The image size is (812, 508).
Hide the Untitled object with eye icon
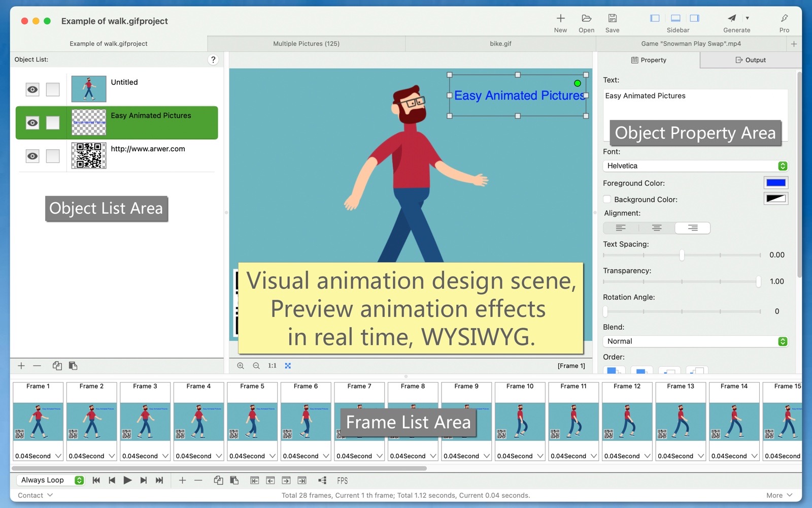coord(32,89)
